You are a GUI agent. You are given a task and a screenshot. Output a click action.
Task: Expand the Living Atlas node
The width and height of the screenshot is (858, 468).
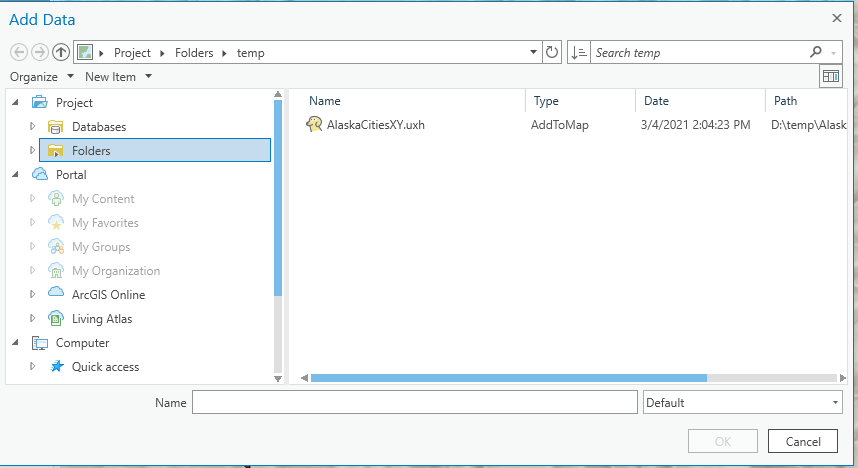pyautogui.click(x=32, y=319)
